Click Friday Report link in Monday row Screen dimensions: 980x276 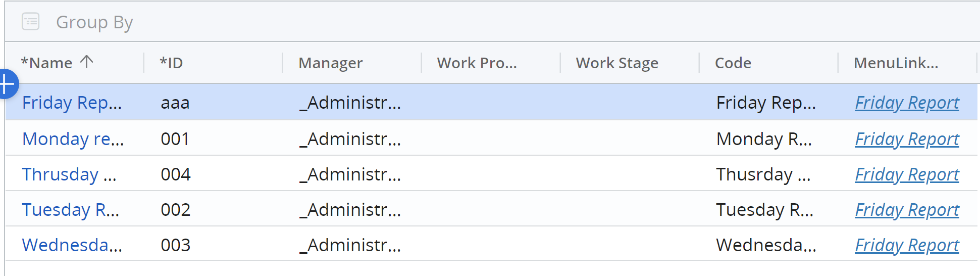click(x=907, y=139)
